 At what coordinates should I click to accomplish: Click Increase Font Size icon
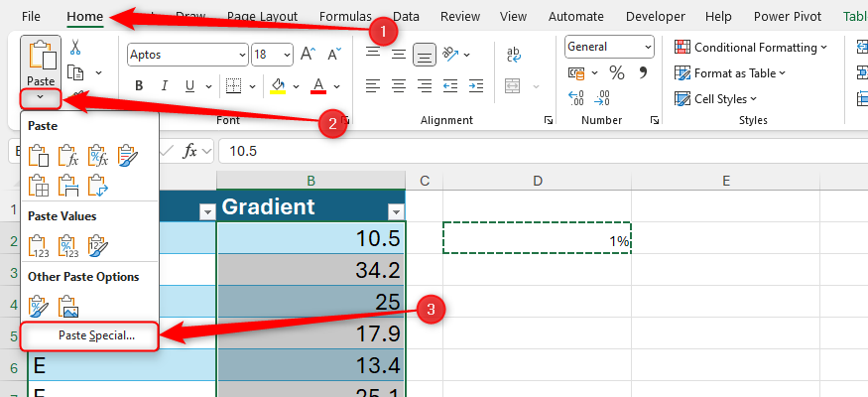[x=308, y=55]
